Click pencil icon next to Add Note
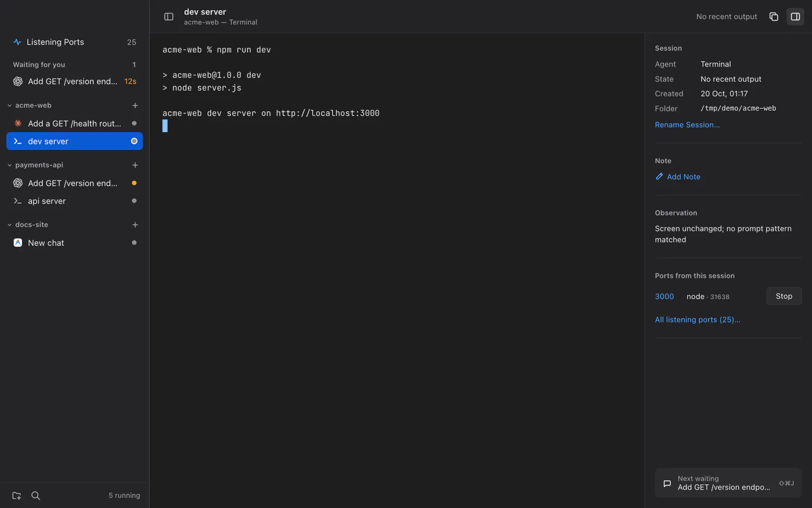This screenshot has width=812, height=508. click(659, 176)
